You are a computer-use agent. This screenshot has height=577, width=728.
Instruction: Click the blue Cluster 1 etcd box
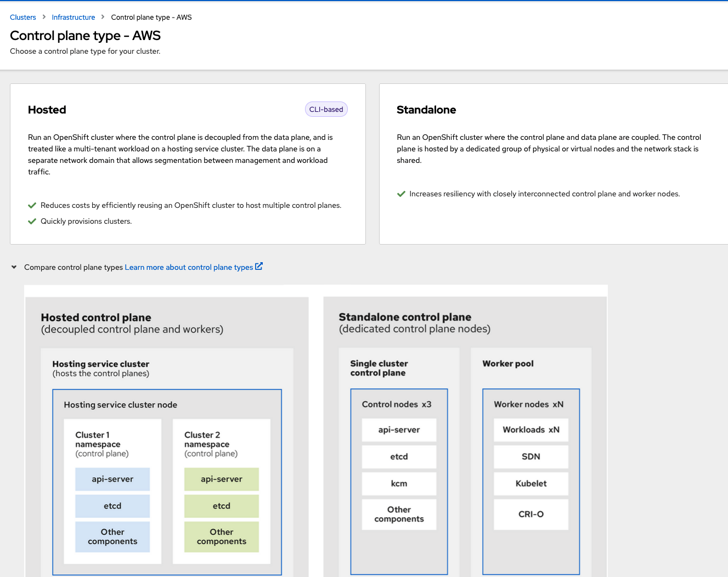point(112,506)
